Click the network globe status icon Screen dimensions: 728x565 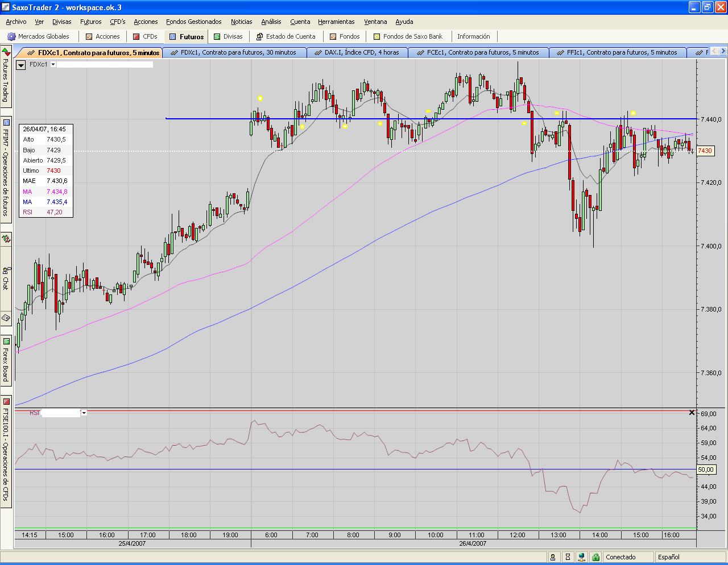coord(581,557)
